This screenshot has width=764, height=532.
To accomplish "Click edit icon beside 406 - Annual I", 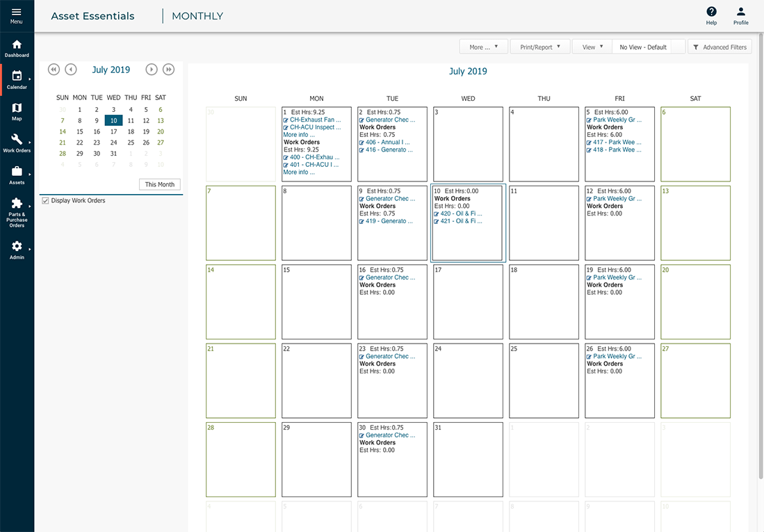I will coord(361,143).
